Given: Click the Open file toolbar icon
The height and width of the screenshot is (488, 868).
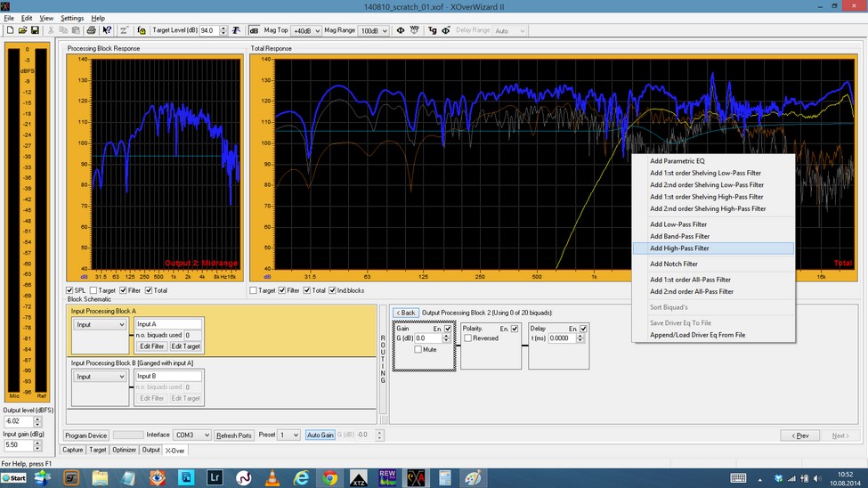Looking at the screenshot, I should (x=22, y=30).
